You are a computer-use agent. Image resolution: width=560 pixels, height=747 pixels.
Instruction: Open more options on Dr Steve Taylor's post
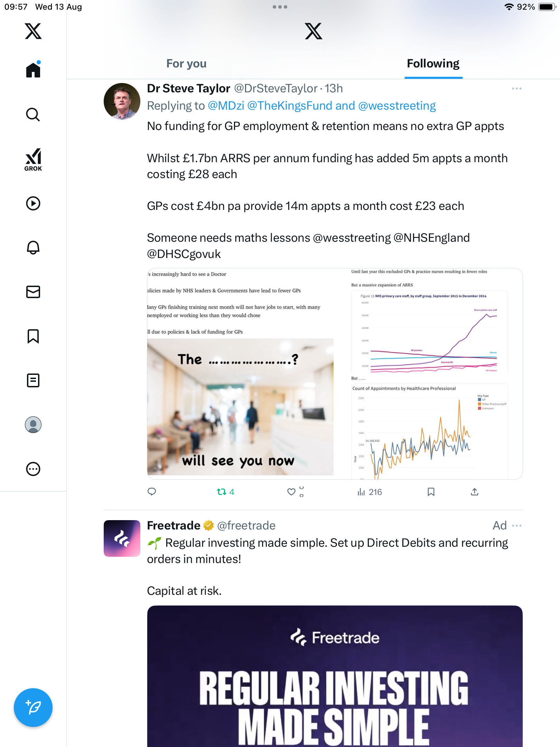[516, 89]
